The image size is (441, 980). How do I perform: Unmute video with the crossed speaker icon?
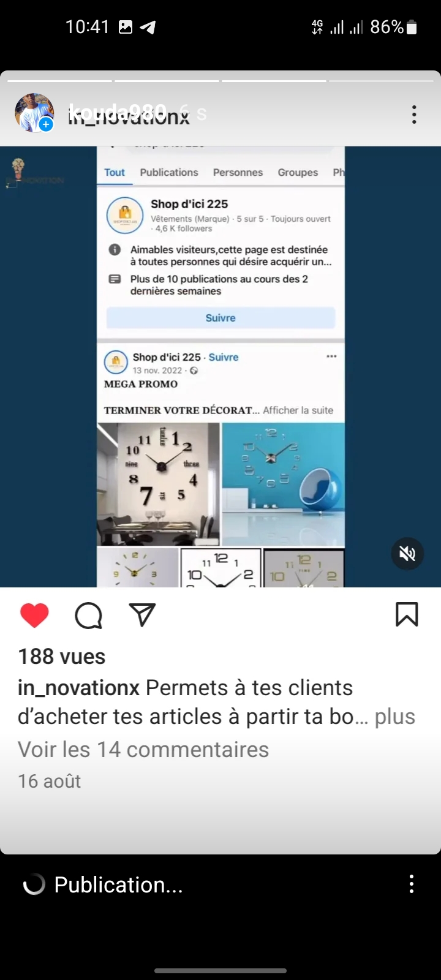407,554
